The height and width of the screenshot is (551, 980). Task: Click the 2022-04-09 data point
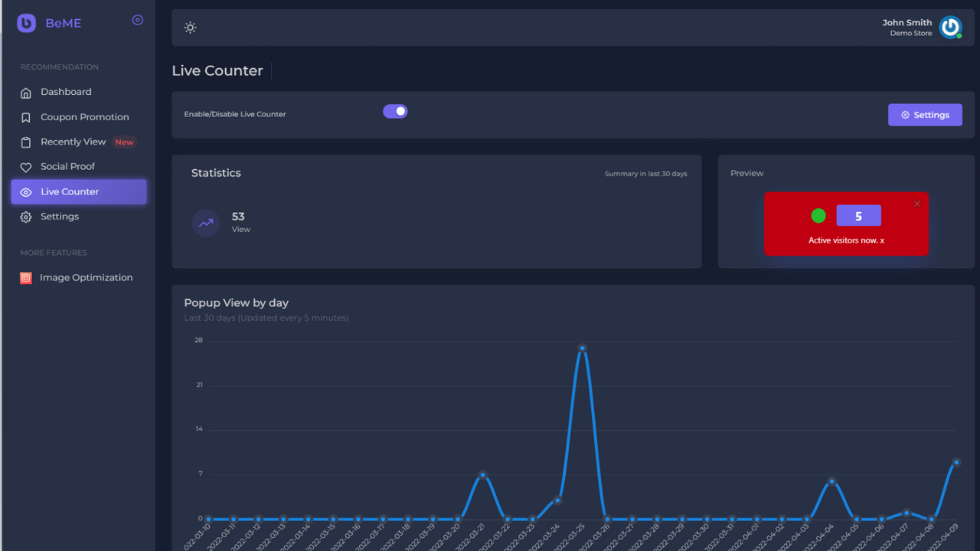pyautogui.click(x=956, y=462)
